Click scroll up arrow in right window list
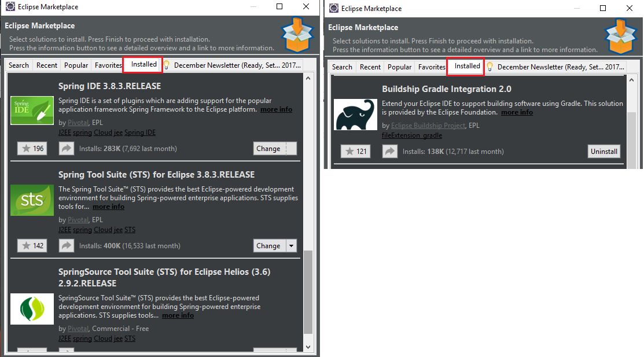Viewport: 644px width, 357px height. [x=632, y=80]
